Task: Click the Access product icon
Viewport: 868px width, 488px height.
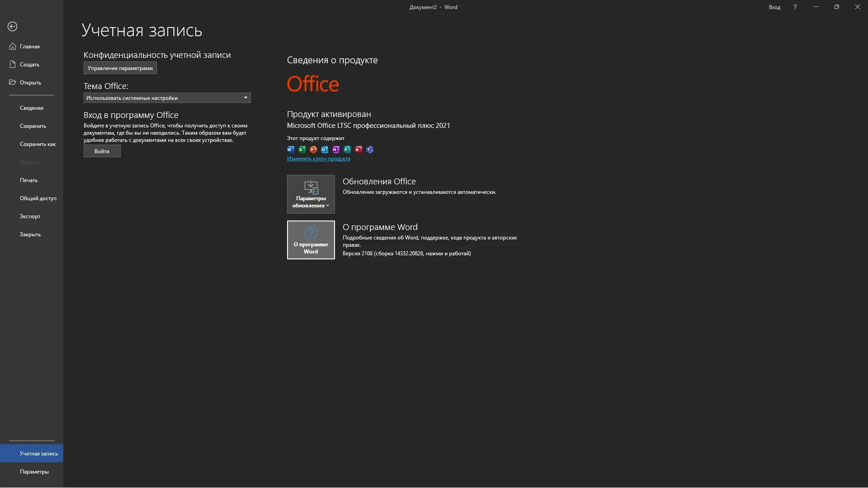Action: (x=359, y=150)
